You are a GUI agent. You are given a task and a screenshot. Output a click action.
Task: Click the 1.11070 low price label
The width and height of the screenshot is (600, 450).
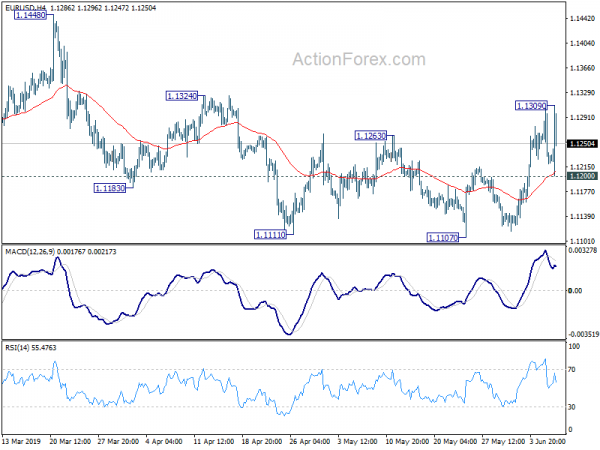444,237
